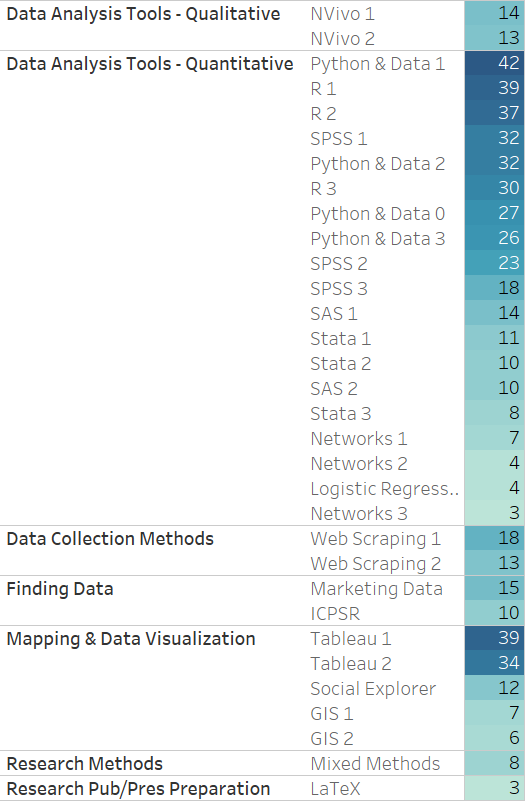This screenshot has height=801, width=525.
Task: Click the 'GIS 1' row label
Action: click(x=332, y=715)
